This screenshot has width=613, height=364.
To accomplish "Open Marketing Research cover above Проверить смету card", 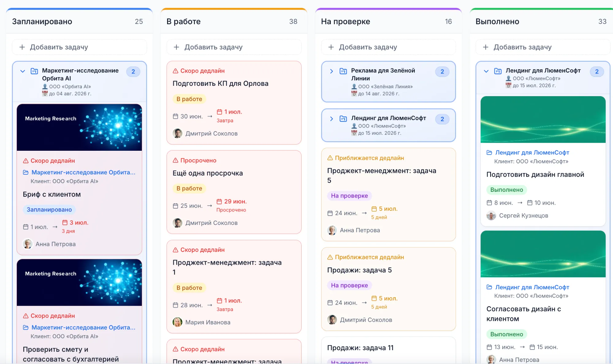I will (x=79, y=282).
